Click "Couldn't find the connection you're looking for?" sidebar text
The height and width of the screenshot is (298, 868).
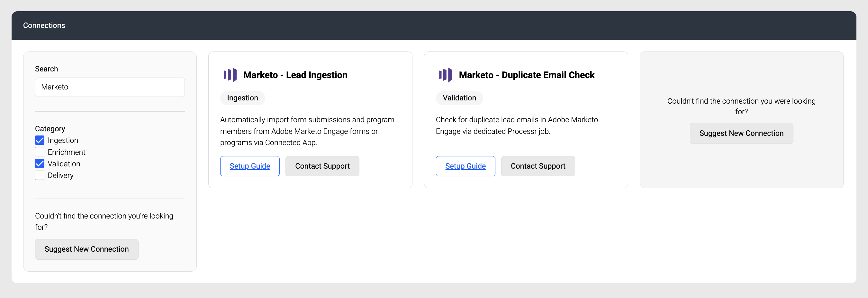104,221
